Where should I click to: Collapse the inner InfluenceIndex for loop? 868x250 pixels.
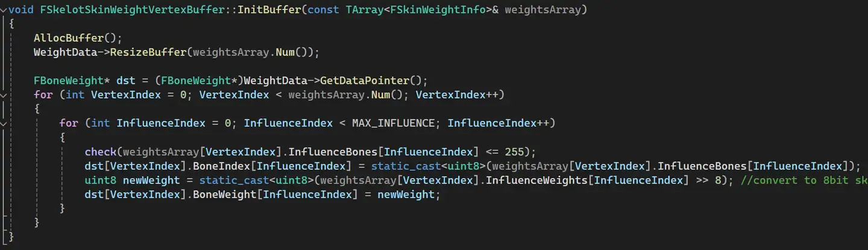(4, 123)
